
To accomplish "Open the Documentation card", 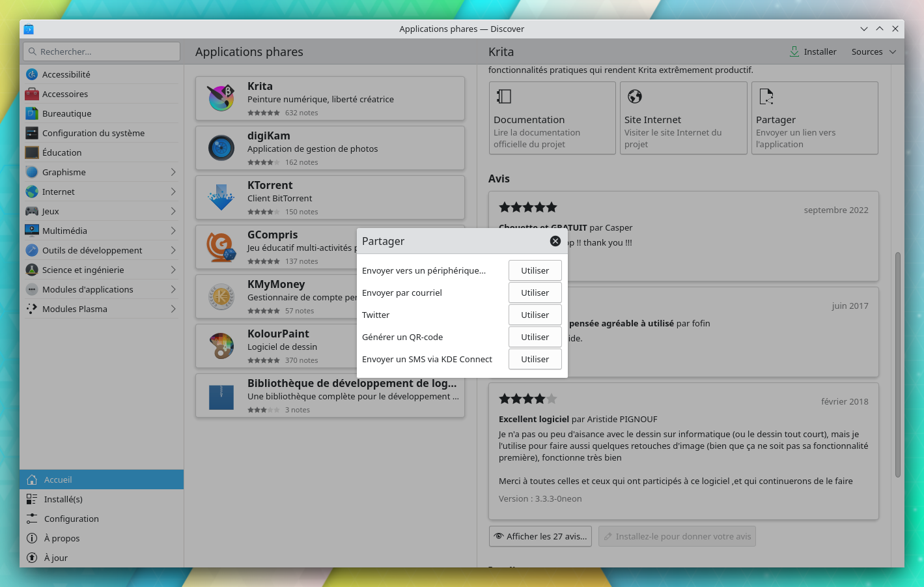I will pyautogui.click(x=552, y=118).
